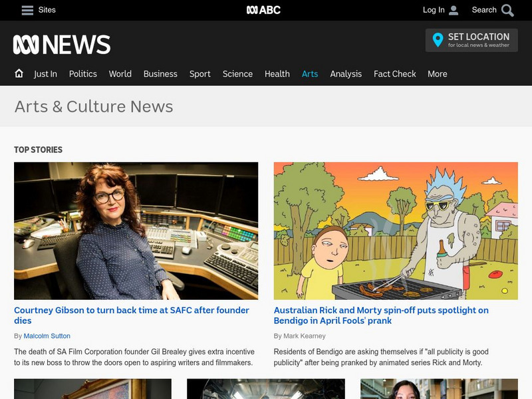
Task: Open the hamburger Sites menu
Action: tap(27, 10)
